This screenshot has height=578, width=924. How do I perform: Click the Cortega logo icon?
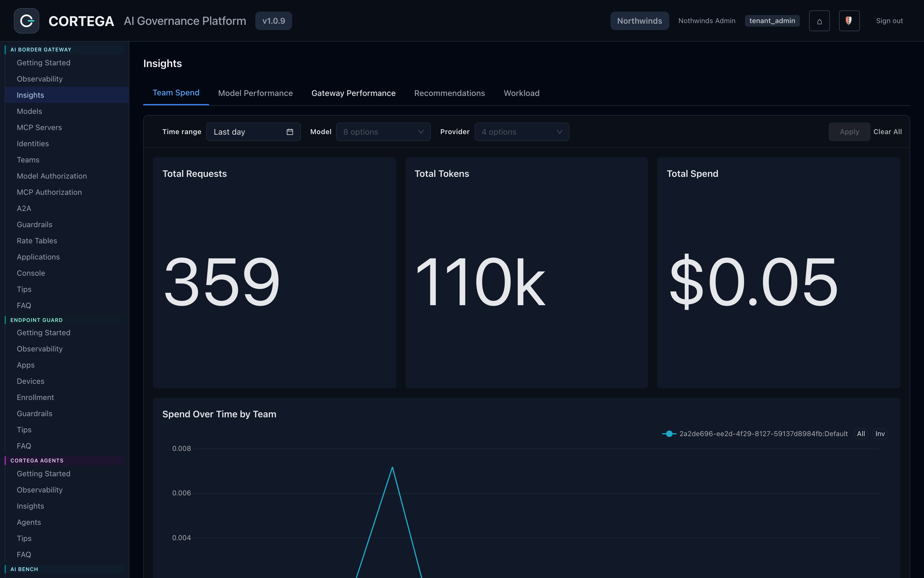pyautogui.click(x=26, y=21)
